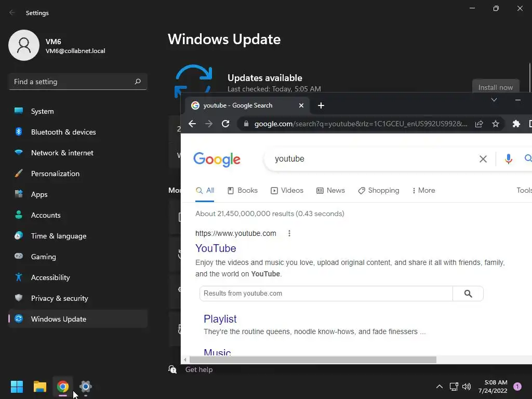Screen dimensions: 532x399
Task: Switch to Books results tab
Action: [243, 191]
